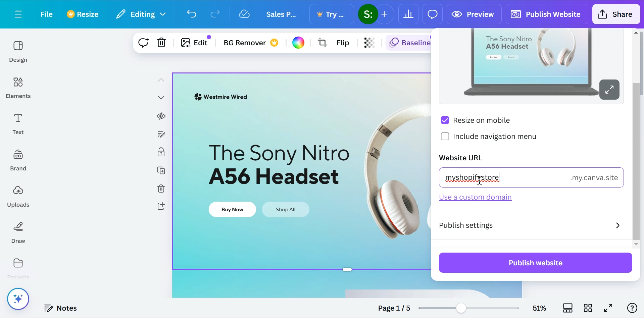Delete the selected image via toolbar trash
644x318 pixels.
click(162, 43)
